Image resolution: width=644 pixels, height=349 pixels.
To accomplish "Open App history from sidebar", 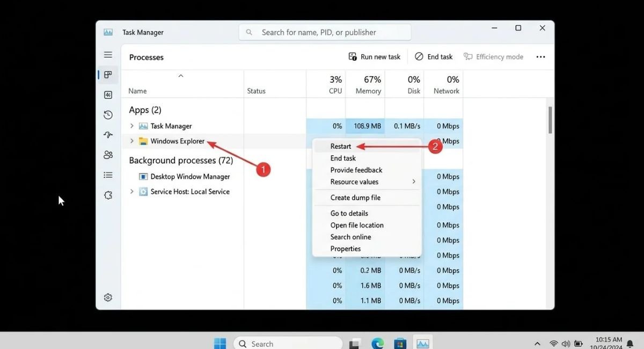I will point(108,115).
